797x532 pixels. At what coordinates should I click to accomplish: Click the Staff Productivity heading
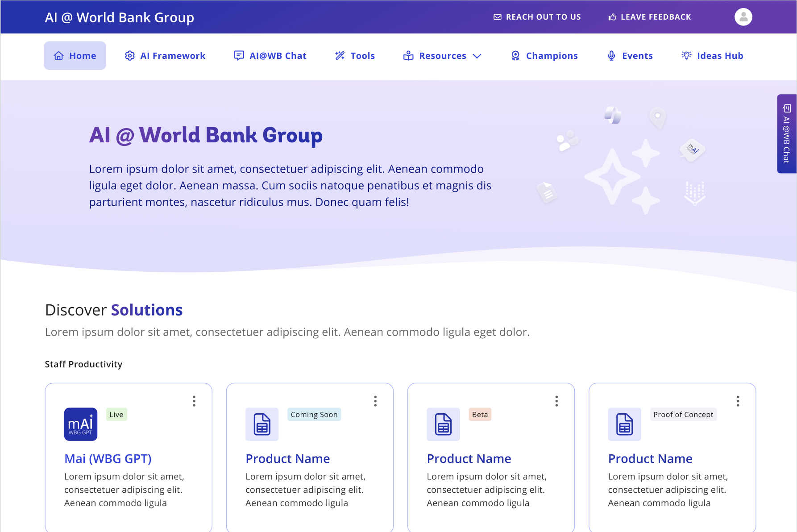83,364
